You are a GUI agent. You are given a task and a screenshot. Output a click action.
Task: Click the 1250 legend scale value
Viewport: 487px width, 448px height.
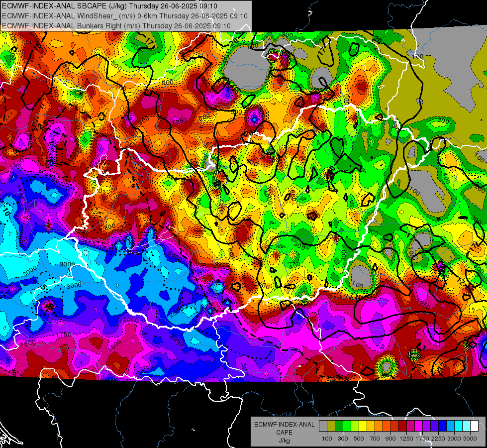tap(406, 439)
